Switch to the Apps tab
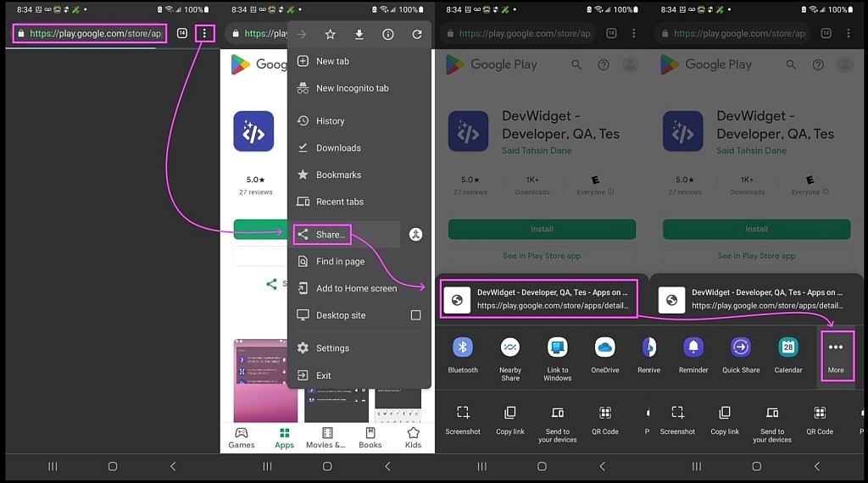The width and height of the screenshot is (868, 483). click(285, 437)
